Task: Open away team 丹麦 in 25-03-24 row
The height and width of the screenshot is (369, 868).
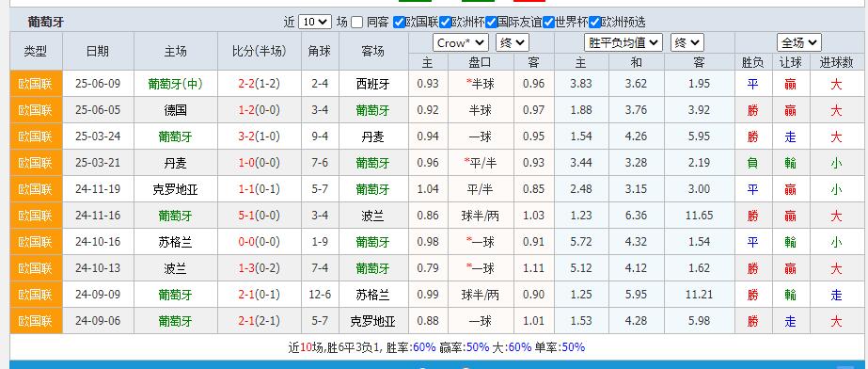Action: [x=373, y=136]
